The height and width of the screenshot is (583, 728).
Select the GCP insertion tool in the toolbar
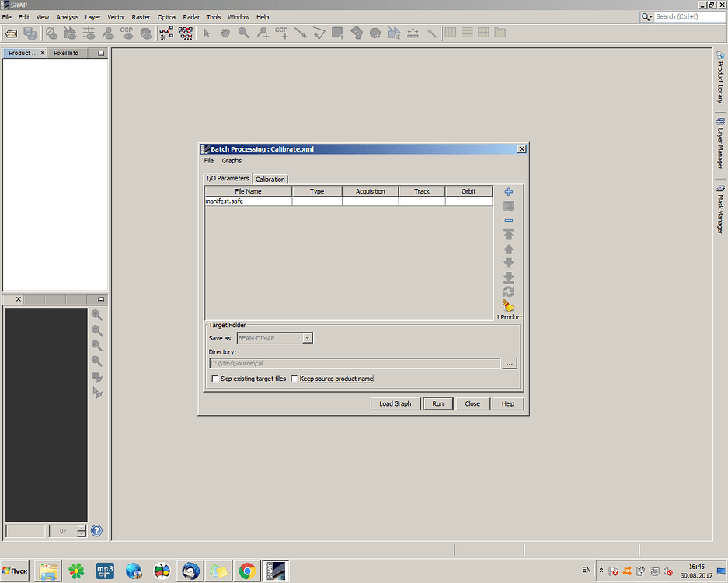[280, 33]
